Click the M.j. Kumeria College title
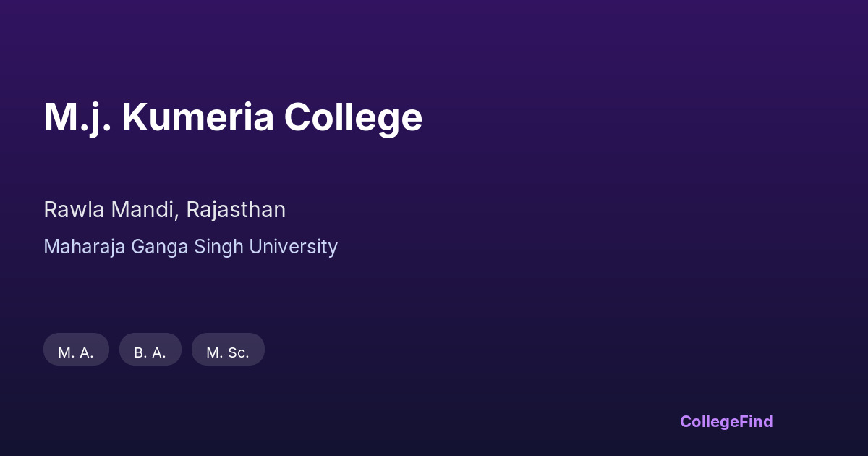Viewport: 868px width, 456px height. 233,117
